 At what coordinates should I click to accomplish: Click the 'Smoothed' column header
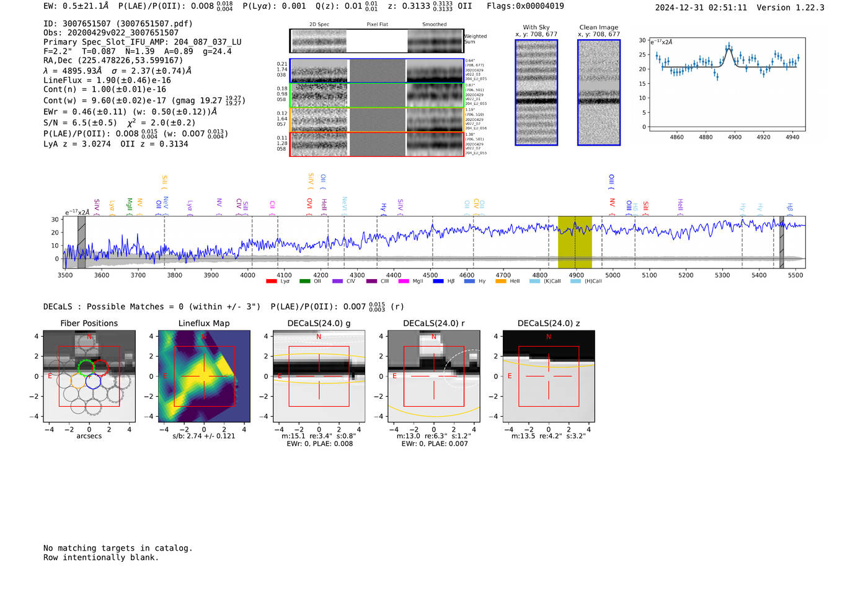(x=434, y=25)
